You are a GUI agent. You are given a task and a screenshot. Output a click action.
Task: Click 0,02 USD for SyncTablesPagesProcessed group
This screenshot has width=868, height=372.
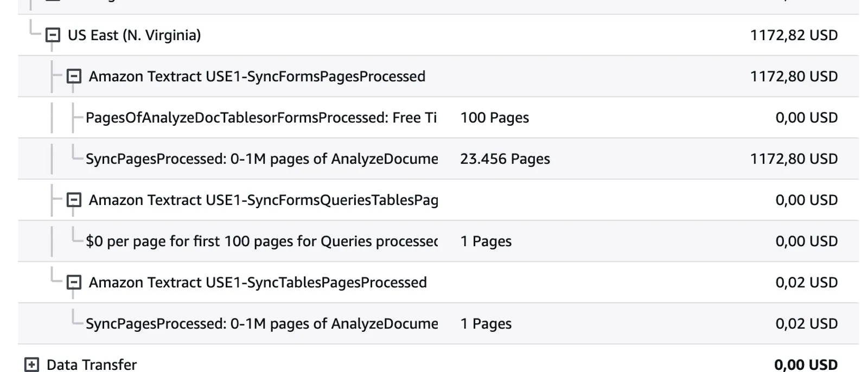pyautogui.click(x=807, y=283)
